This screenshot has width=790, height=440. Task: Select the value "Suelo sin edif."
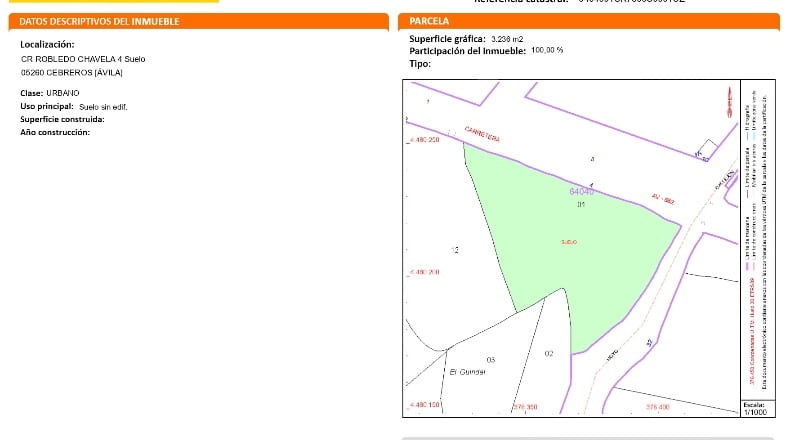click(x=103, y=107)
